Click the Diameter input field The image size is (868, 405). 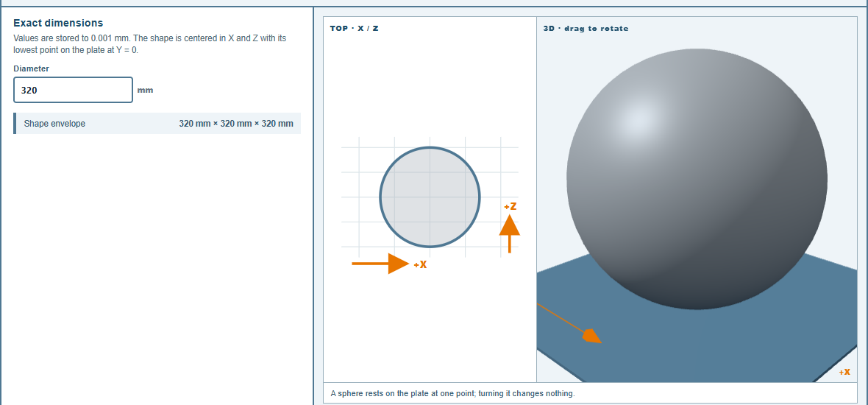(73, 90)
